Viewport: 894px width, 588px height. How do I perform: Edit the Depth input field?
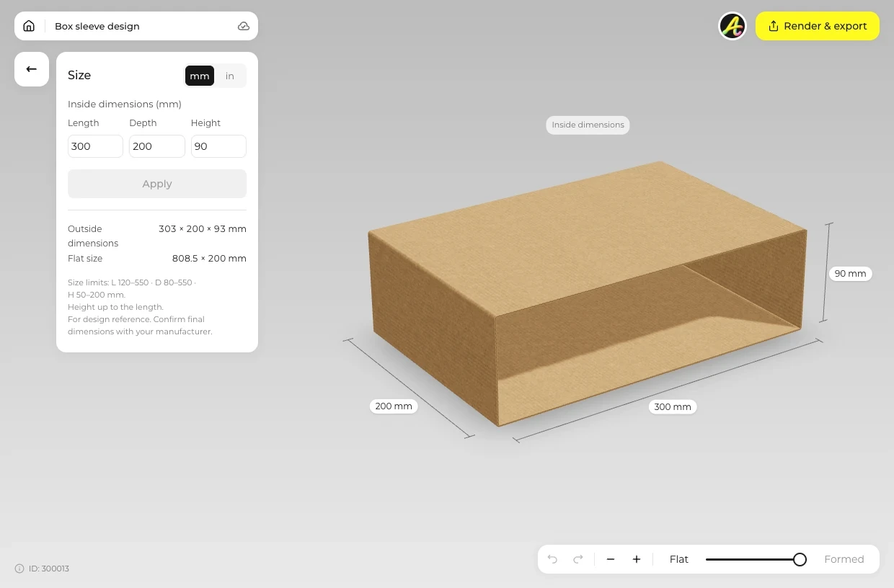coord(157,146)
